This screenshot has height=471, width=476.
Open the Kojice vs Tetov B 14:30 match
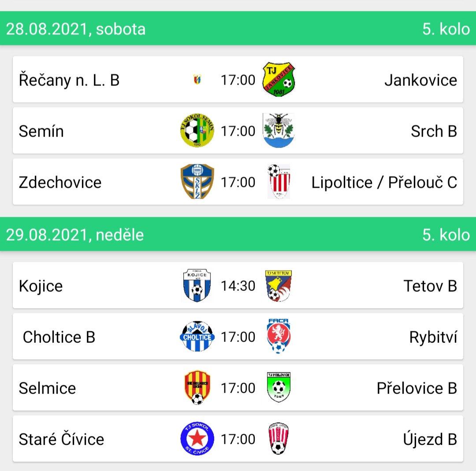[x=238, y=285]
